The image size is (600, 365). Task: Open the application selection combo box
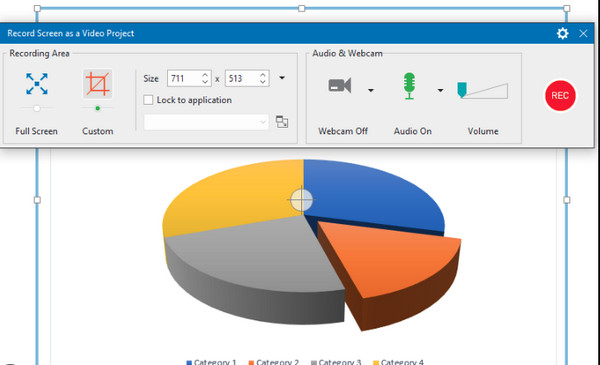click(206, 122)
